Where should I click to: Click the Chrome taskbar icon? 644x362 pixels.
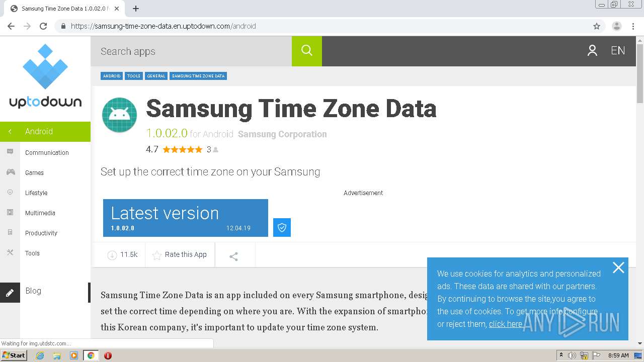[x=91, y=355]
